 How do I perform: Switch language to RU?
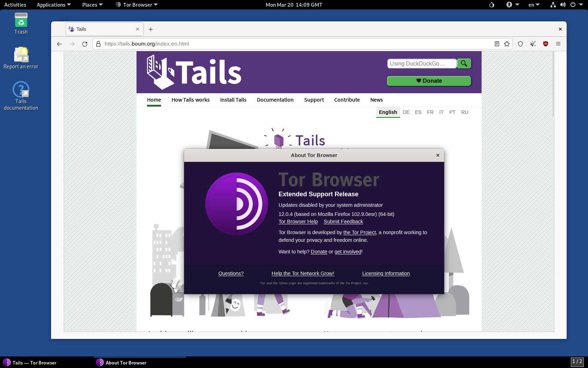[x=464, y=112]
